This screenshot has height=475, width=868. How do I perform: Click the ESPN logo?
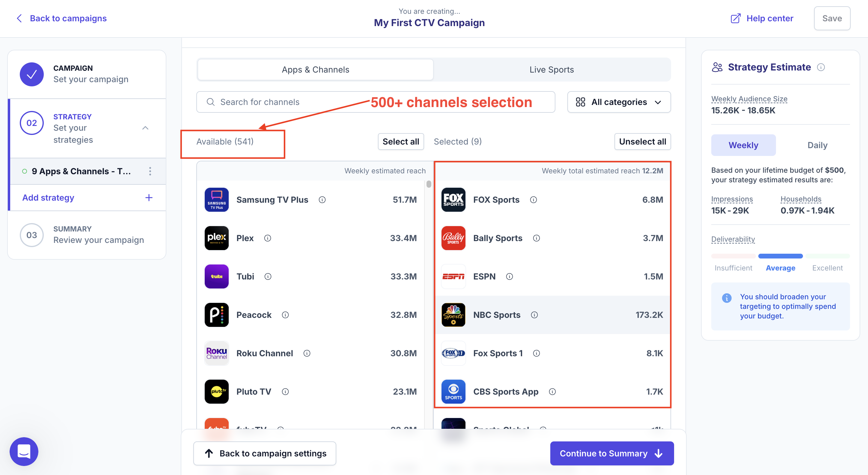point(453,276)
